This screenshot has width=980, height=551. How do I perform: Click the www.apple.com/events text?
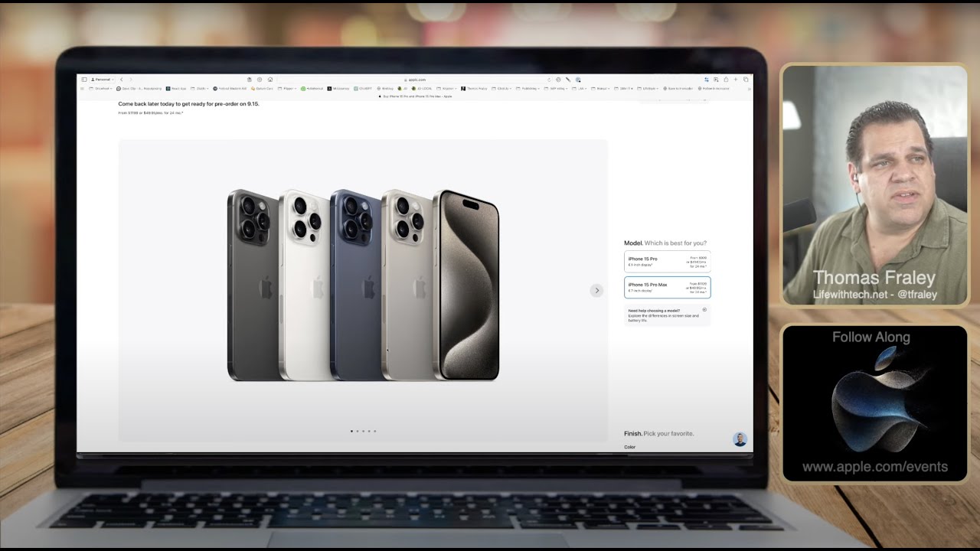[875, 467]
